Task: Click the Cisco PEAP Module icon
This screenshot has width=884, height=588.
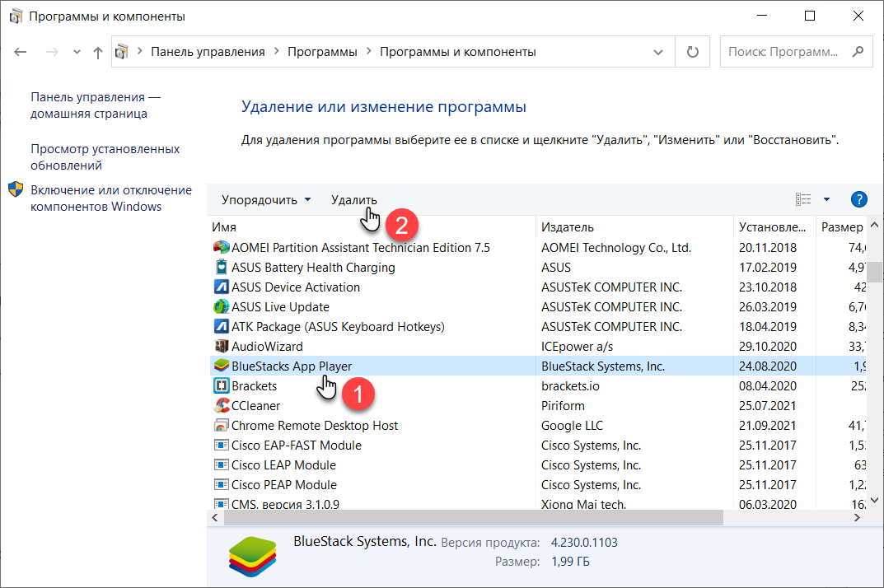Action: click(221, 484)
